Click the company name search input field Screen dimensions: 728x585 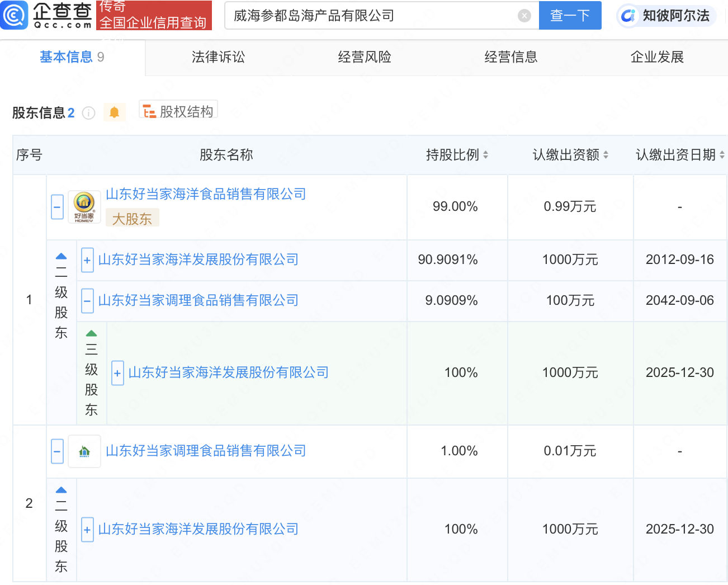pos(371,16)
